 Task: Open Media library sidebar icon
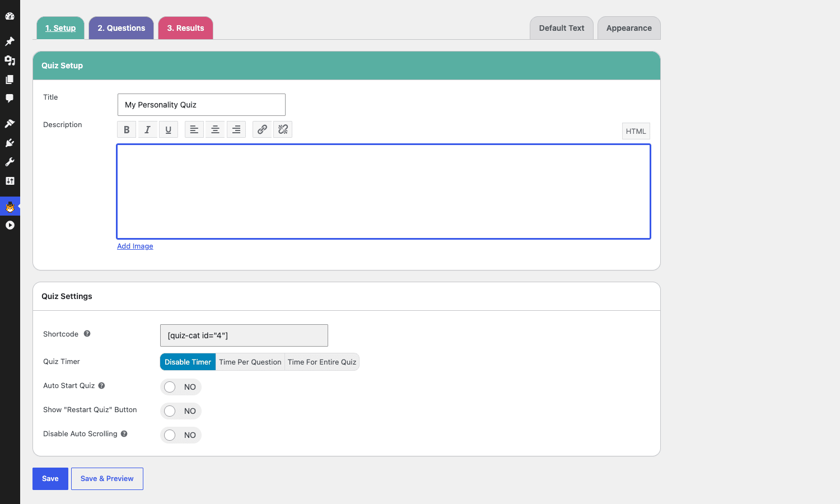pyautogui.click(x=10, y=60)
